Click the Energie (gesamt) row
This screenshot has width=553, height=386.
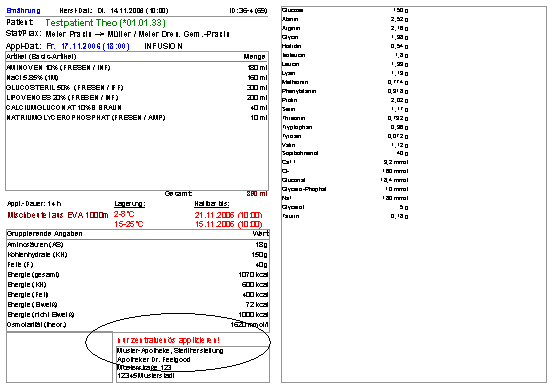click(138, 275)
